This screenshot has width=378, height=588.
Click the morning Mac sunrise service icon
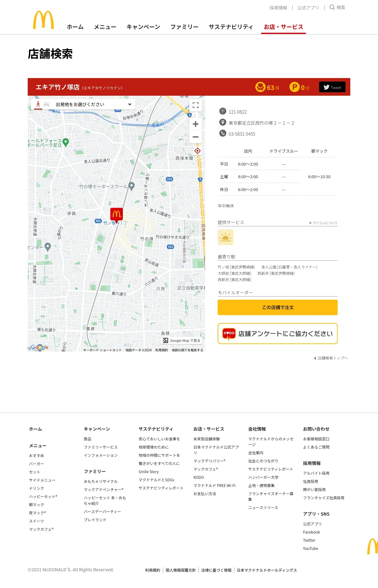(226, 237)
